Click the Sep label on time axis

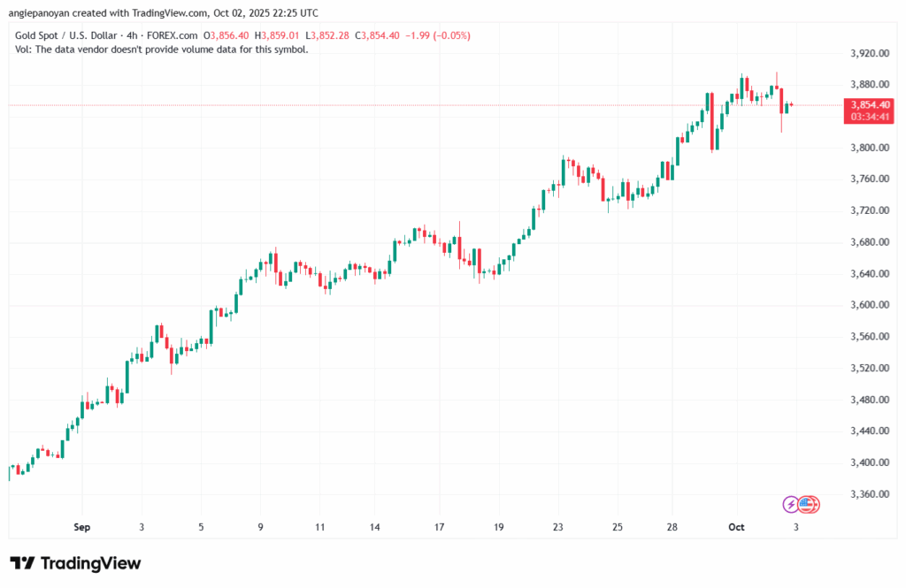81,528
